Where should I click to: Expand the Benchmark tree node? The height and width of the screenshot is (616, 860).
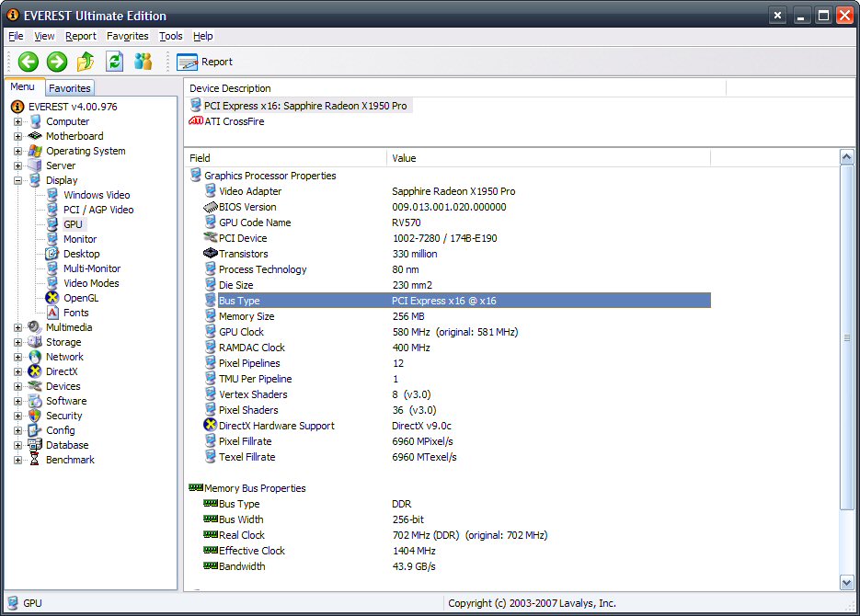(x=17, y=461)
